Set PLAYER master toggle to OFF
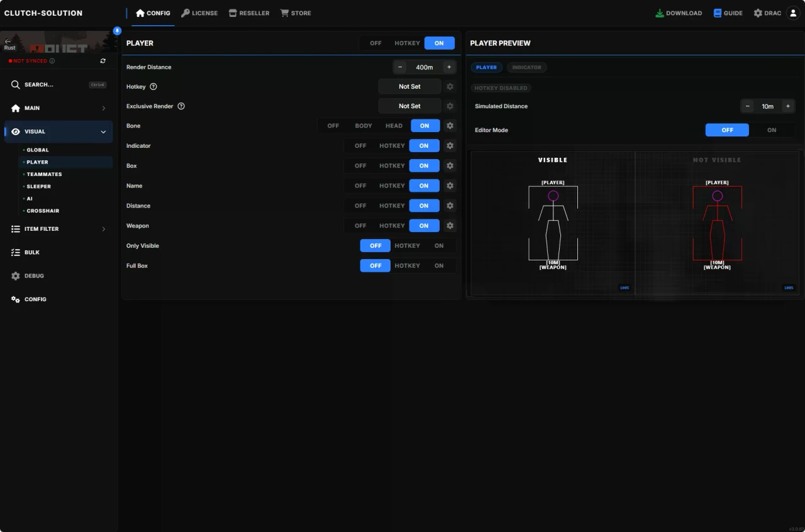The height and width of the screenshot is (532, 805). coord(375,43)
